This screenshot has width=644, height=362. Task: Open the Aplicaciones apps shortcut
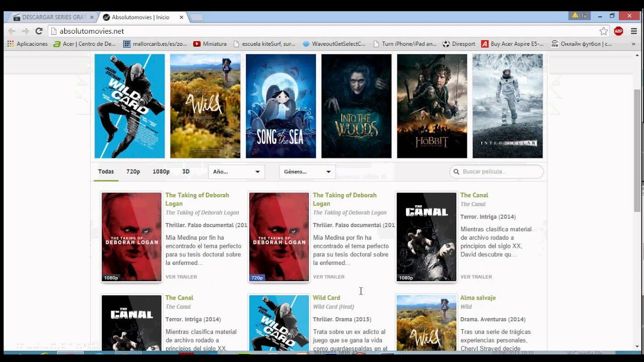point(28,44)
